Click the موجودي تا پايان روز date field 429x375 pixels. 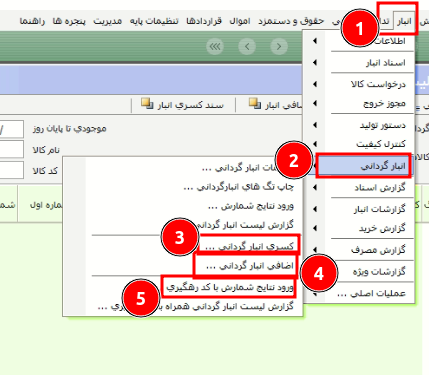click(x=11, y=129)
